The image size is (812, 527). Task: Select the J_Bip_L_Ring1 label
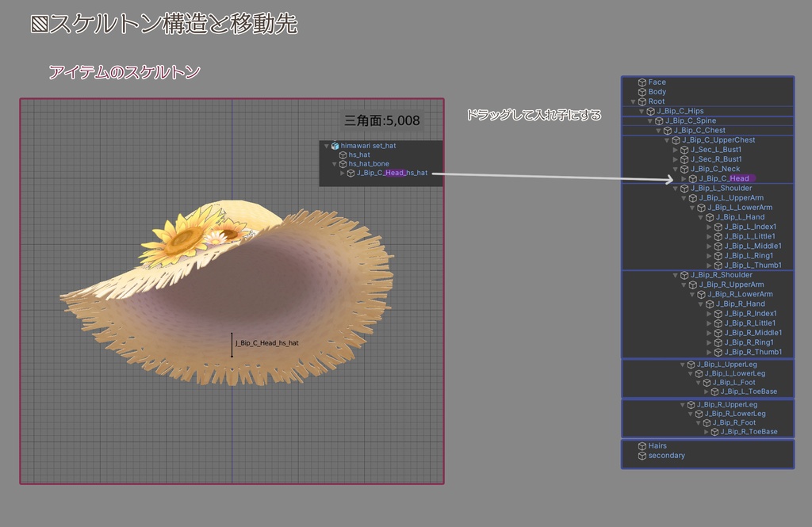[749, 256]
